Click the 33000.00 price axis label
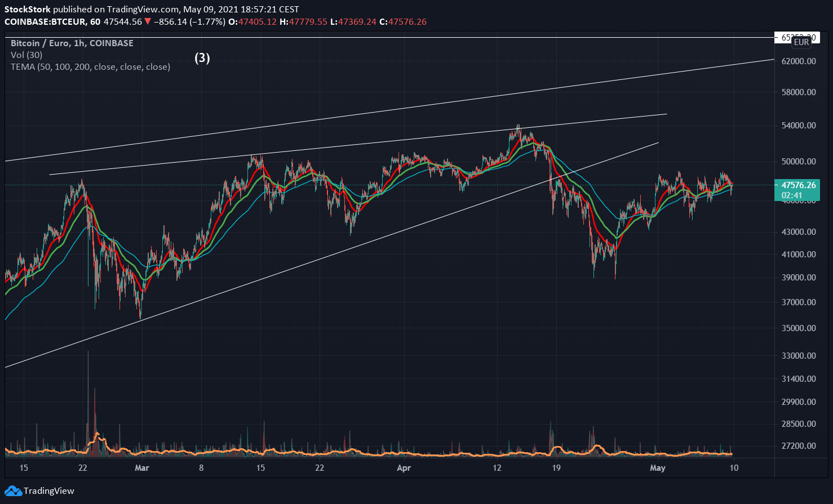This screenshot has height=504, width=833. (x=798, y=356)
